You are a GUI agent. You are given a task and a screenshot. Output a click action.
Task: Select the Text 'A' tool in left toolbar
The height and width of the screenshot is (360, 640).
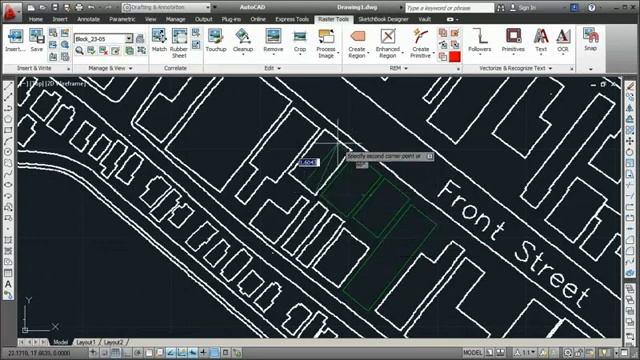[8, 284]
